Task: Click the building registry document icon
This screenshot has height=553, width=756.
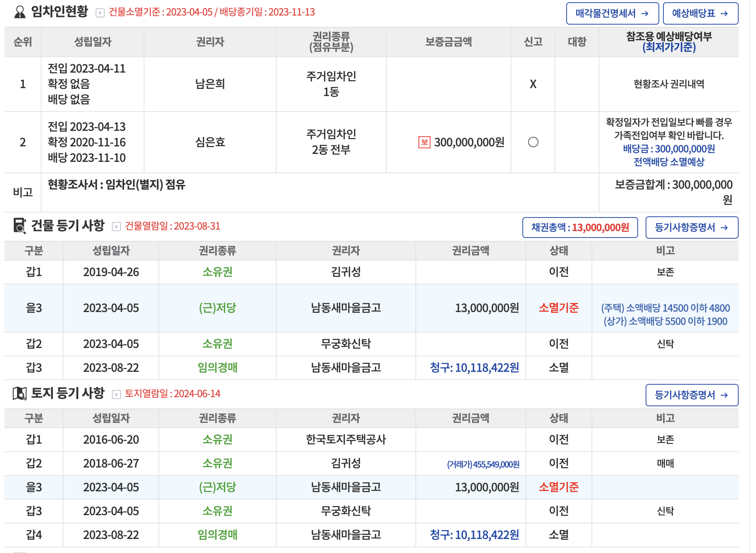Action: pos(20,226)
